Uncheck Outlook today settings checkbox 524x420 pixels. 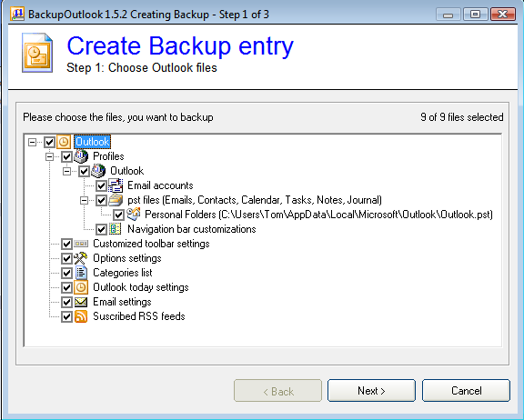click(x=66, y=288)
